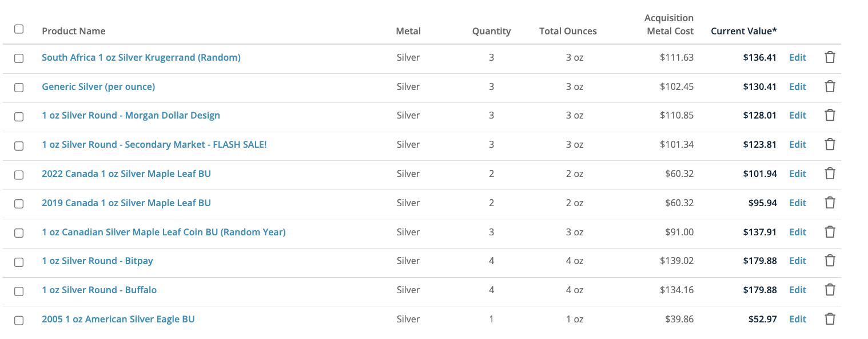Click Edit for 2022 Canada Maple Leaf

coord(798,174)
